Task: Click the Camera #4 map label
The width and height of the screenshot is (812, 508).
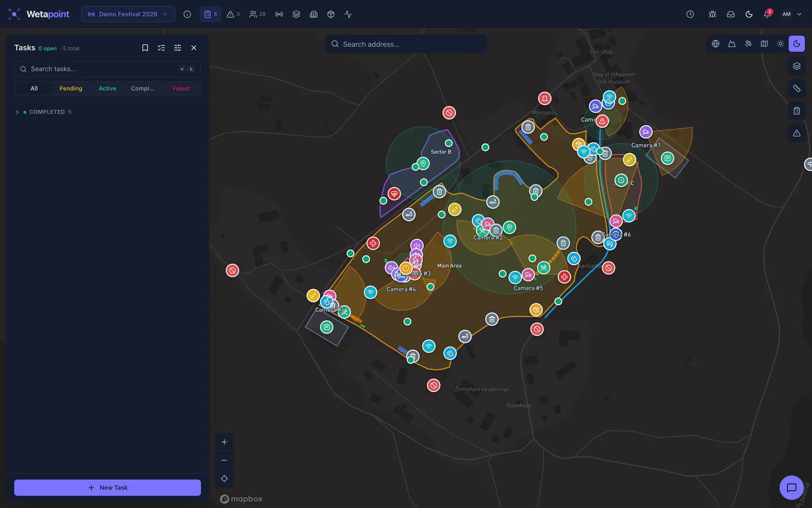Action: (401, 290)
